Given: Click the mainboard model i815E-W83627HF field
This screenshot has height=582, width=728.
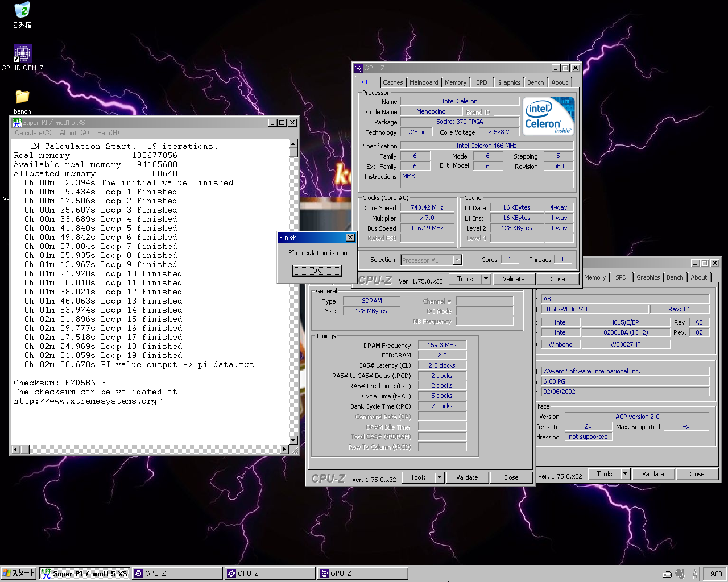Looking at the screenshot, I should pyautogui.click(x=594, y=309).
